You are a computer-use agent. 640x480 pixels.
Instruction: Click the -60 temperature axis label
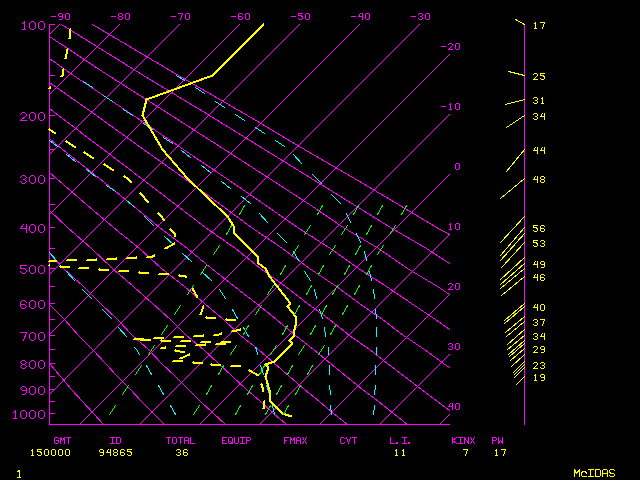tap(240, 16)
